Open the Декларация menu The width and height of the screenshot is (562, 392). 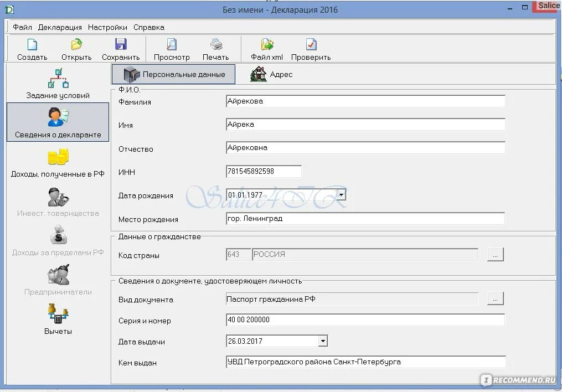(60, 27)
